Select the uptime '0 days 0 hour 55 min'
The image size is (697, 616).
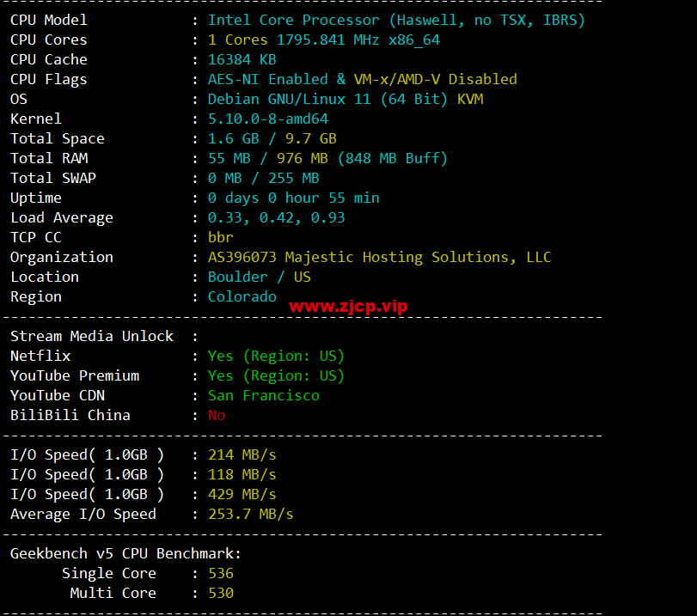[x=294, y=198]
